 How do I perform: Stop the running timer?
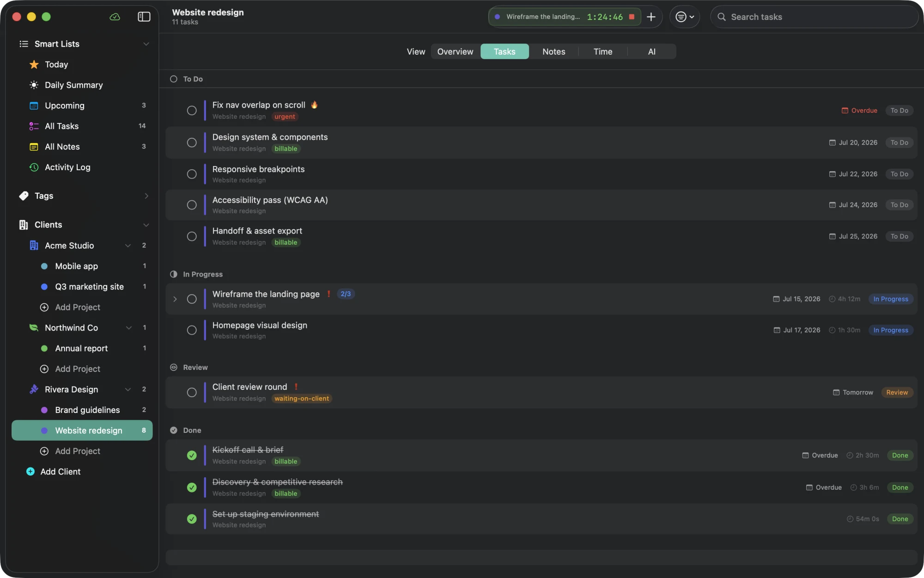(x=632, y=17)
